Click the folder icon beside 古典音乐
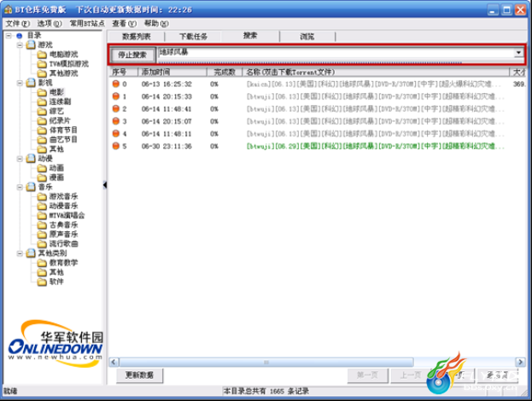The image size is (532, 401). pos(42,225)
